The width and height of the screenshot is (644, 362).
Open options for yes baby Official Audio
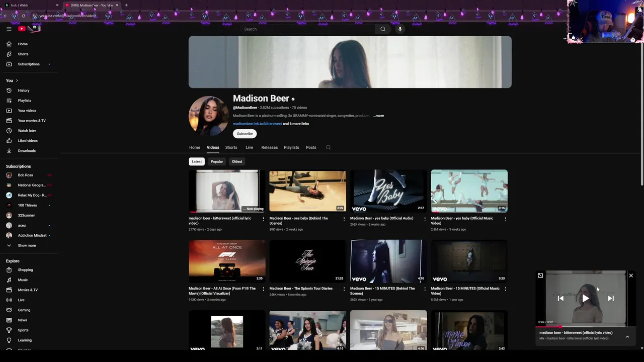[425, 219]
